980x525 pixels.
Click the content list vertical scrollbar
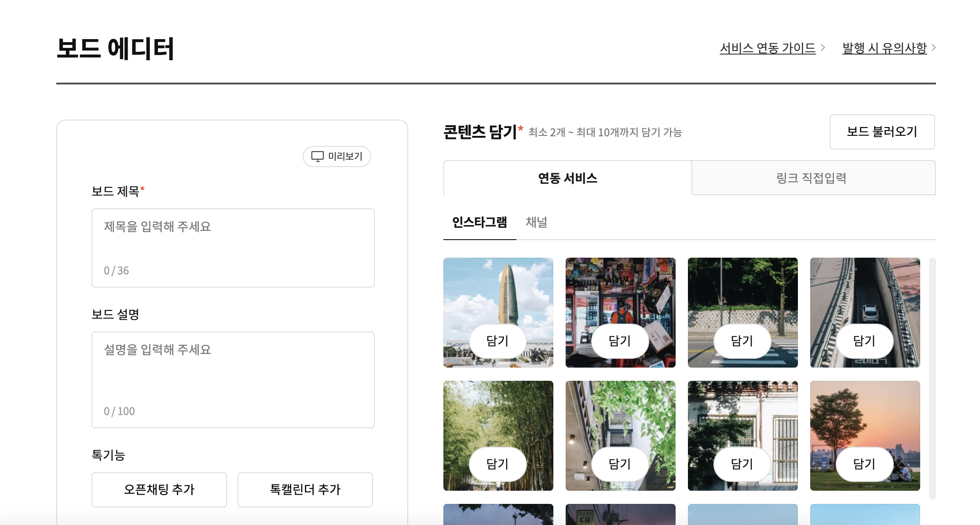click(x=932, y=378)
